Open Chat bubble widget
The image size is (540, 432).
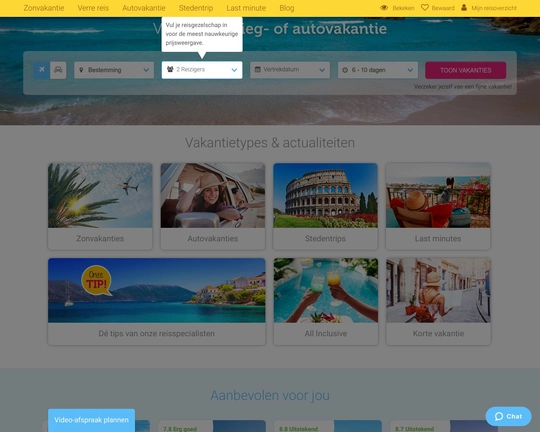(508, 416)
